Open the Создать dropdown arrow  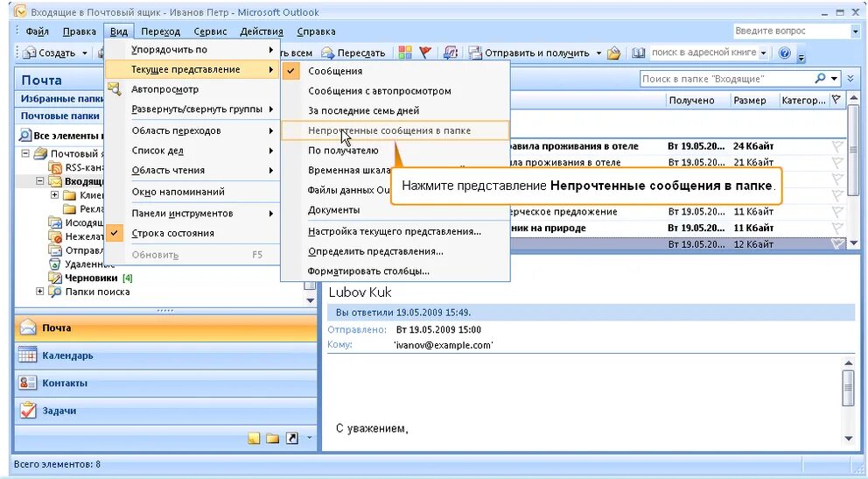[85, 53]
